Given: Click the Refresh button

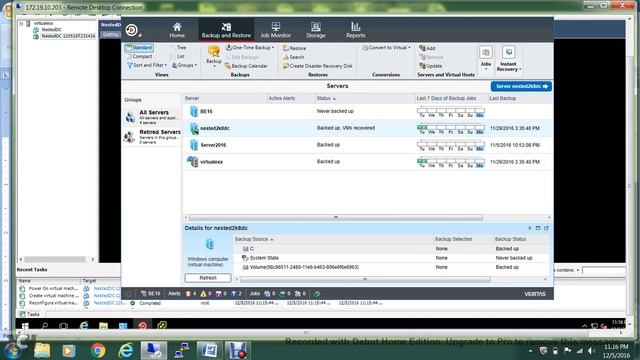Looking at the screenshot, I should (208, 278).
